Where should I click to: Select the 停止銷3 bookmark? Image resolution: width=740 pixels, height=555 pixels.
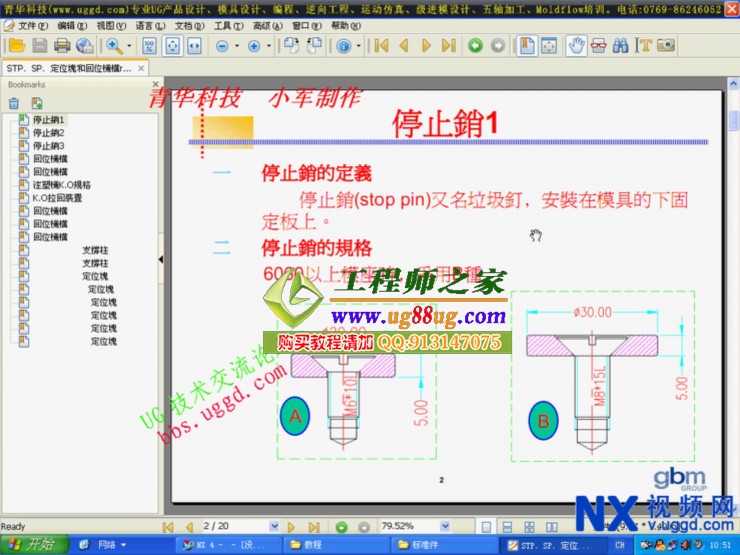(48, 146)
